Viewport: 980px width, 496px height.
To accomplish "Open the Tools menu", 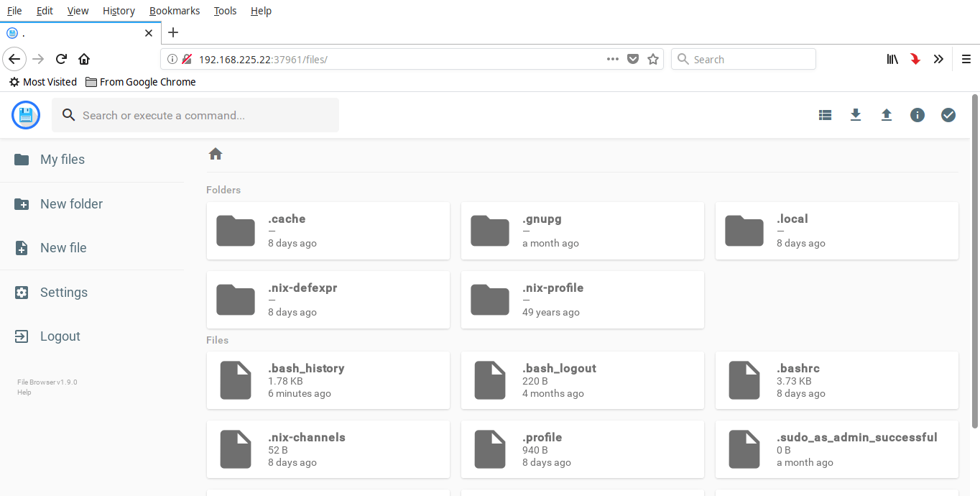I will pyautogui.click(x=225, y=11).
